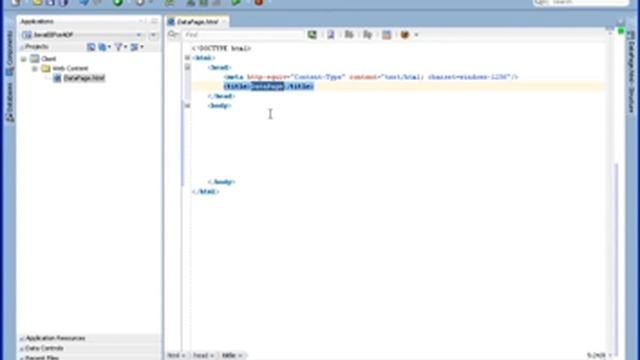Click the green round Run icon in main toolbar
The width and height of the screenshot is (640, 360).
[x=118, y=2]
